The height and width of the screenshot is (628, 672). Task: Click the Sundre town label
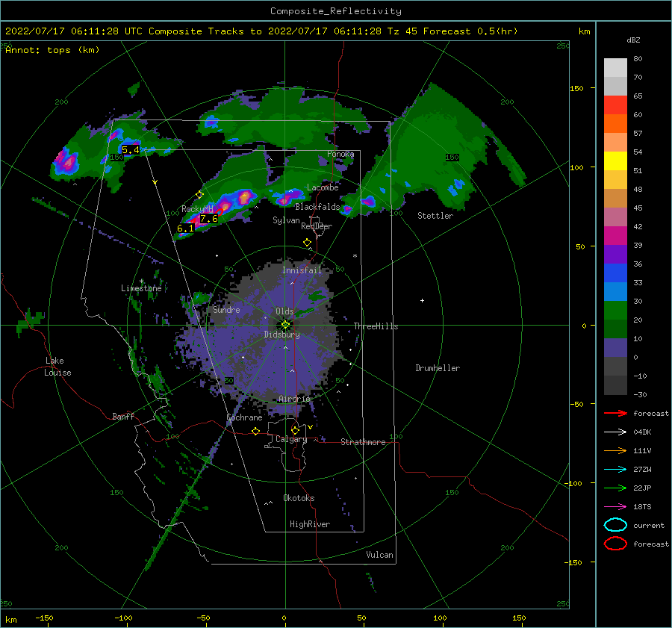coord(226,309)
